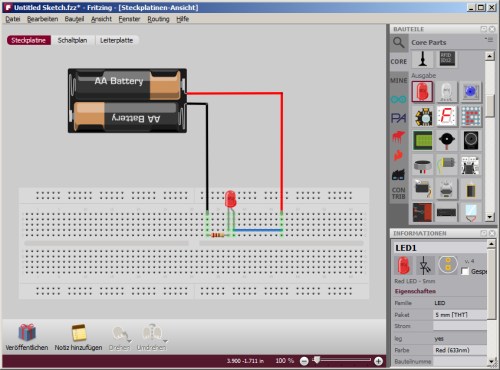Pick the seven-segment display part

pos(446,116)
